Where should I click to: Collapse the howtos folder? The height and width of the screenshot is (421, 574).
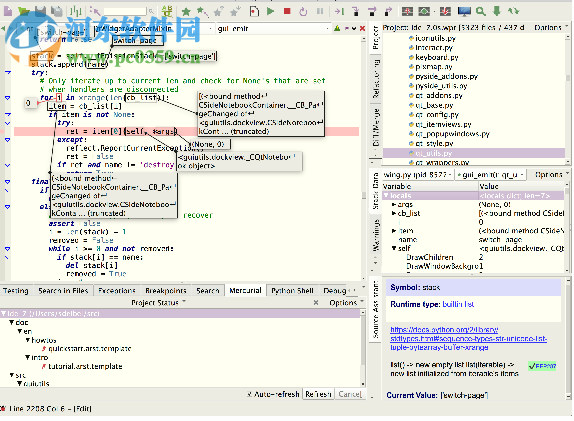click(x=28, y=340)
